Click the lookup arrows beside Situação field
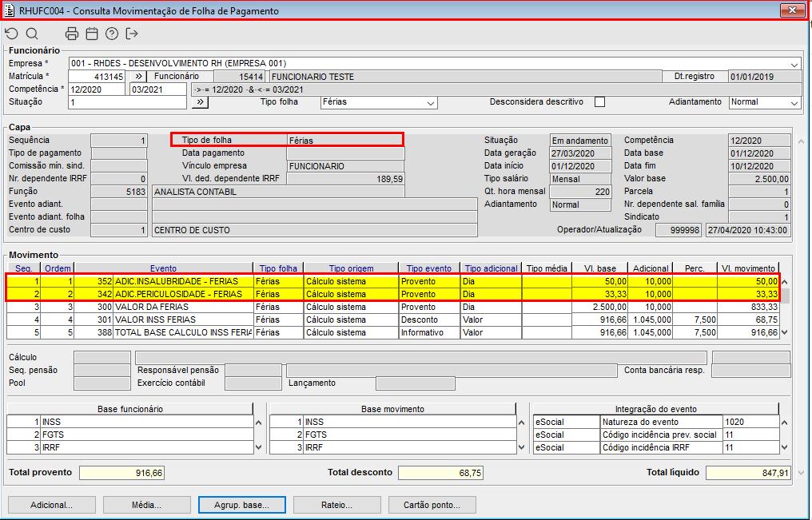 200,102
